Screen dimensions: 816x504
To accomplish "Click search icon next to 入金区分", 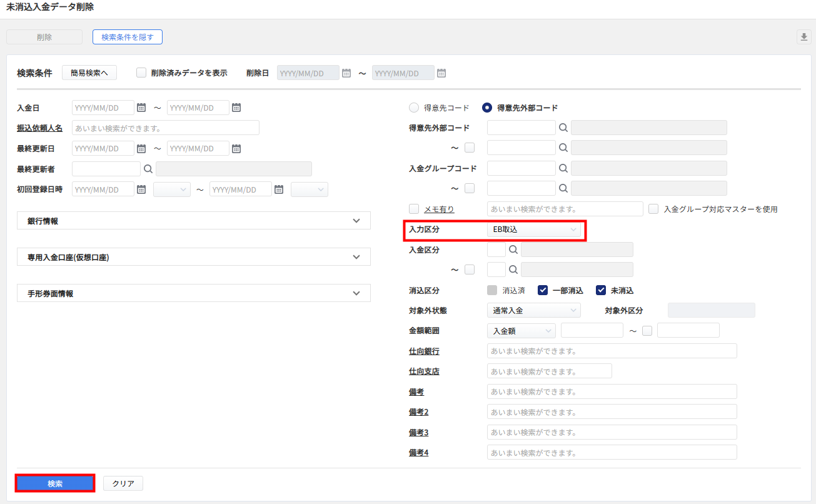I will (513, 250).
